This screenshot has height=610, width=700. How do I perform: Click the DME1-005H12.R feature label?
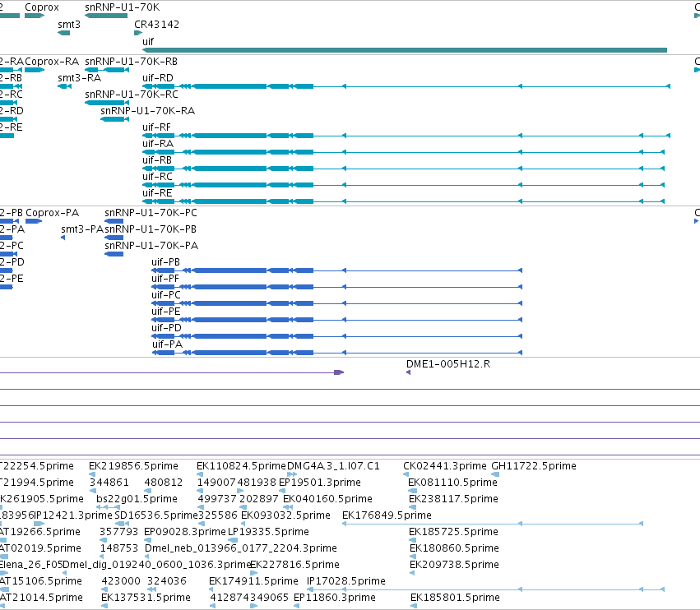(x=448, y=364)
